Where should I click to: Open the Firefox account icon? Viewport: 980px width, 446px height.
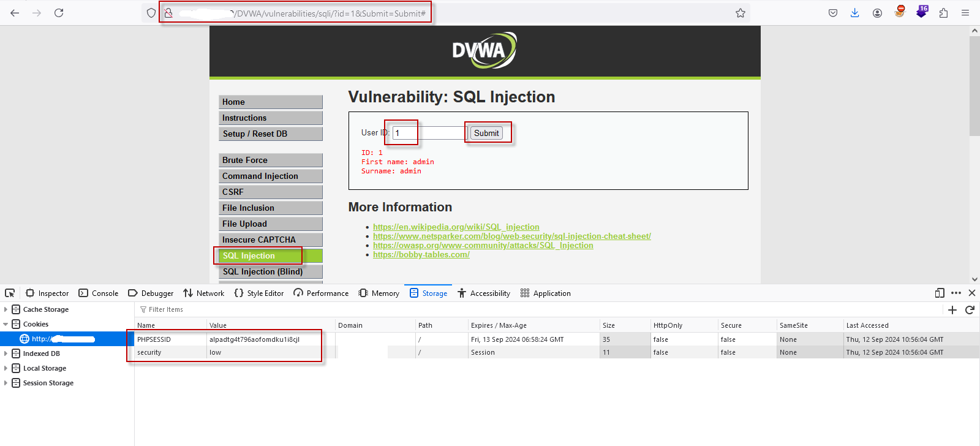[877, 13]
